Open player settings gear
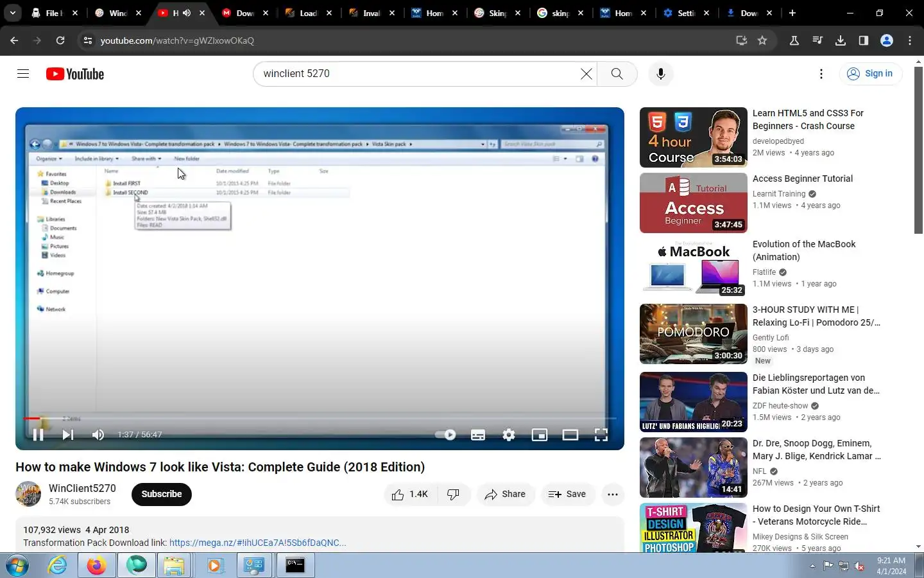 [x=508, y=435]
